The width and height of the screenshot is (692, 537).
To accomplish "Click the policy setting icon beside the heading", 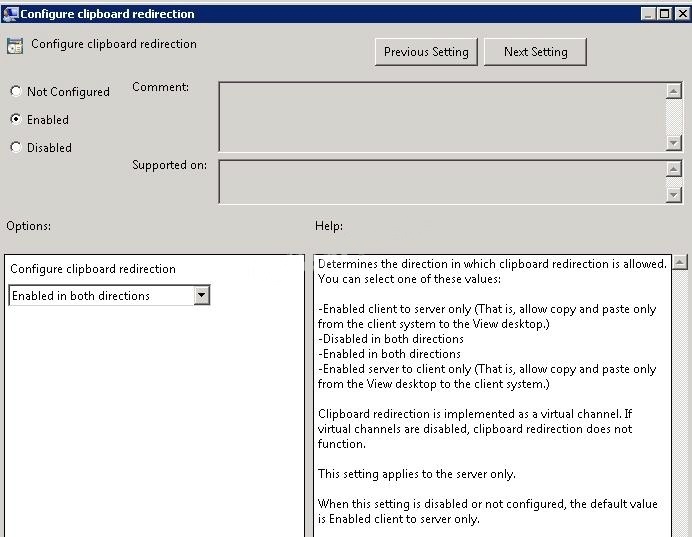I will tap(15, 46).
